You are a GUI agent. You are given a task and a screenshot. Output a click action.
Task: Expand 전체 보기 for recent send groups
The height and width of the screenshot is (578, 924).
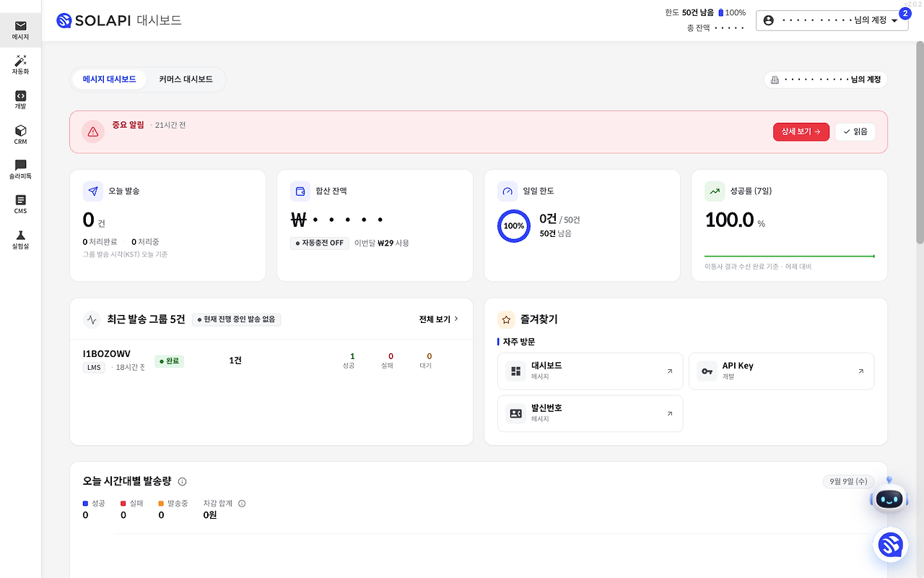point(439,319)
